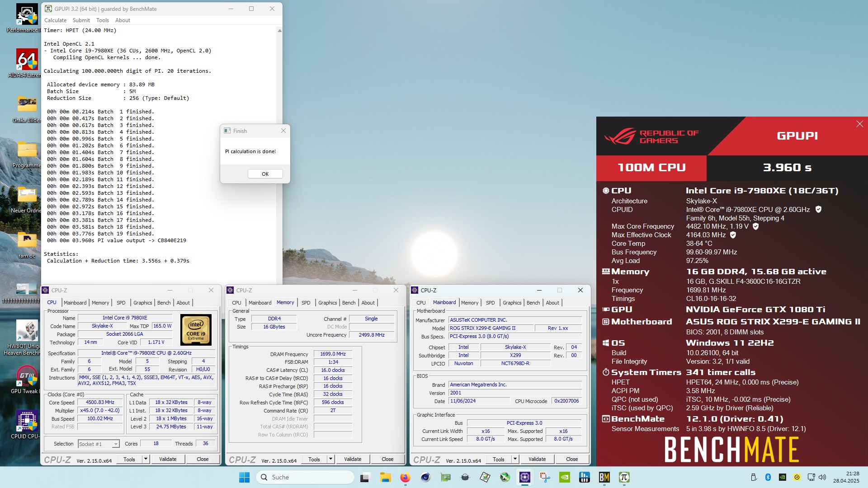Open the CPU-Z taskbar icon
This screenshot has height=488, width=868.
524,477
